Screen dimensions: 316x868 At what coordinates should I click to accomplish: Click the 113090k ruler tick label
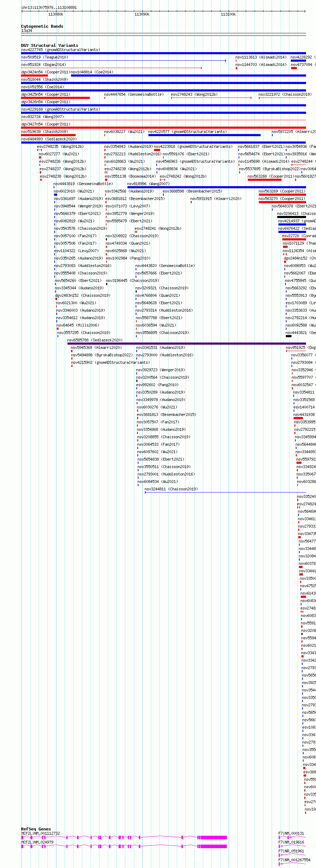coord(142,14)
